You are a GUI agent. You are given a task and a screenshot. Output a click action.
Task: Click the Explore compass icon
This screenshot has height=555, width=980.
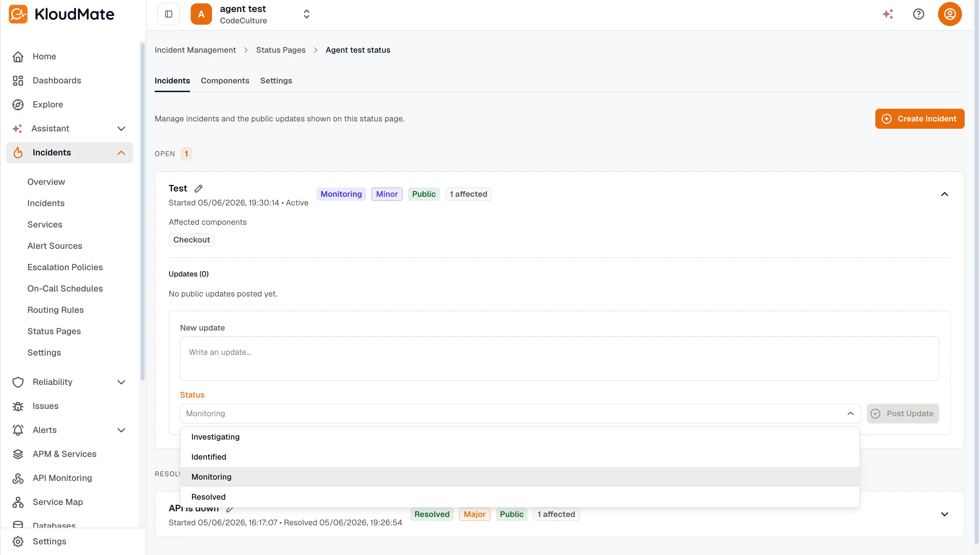coord(18,104)
